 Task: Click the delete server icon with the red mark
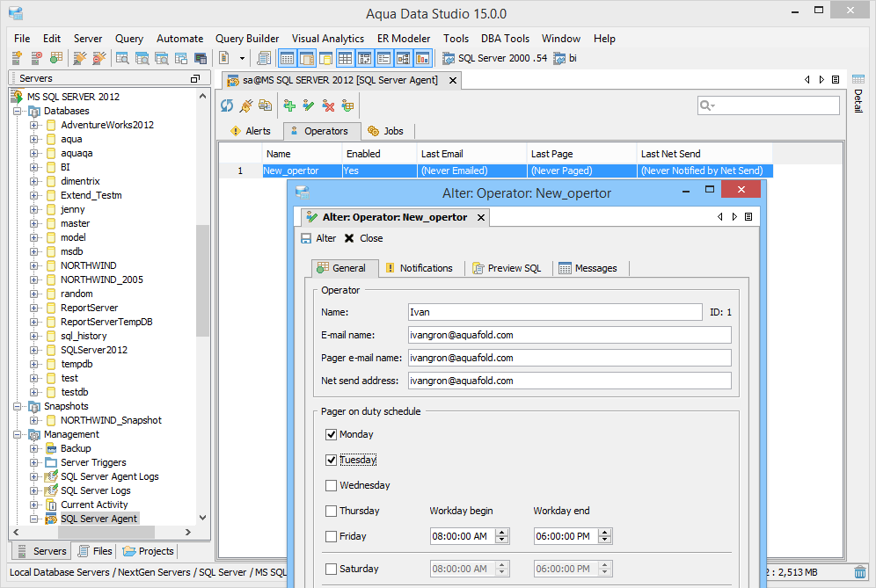coord(36,57)
